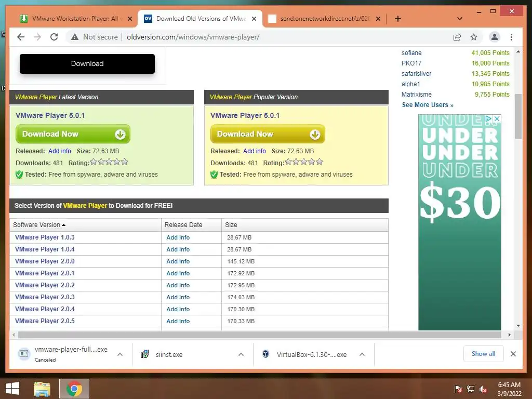
Task: Open VMware Player 2.0.0 link
Action: coord(45,261)
